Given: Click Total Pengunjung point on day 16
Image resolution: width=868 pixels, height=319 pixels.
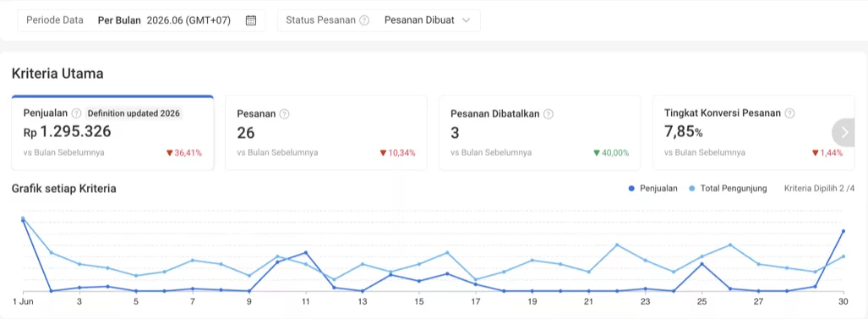Looking at the screenshot, I should [x=447, y=252].
